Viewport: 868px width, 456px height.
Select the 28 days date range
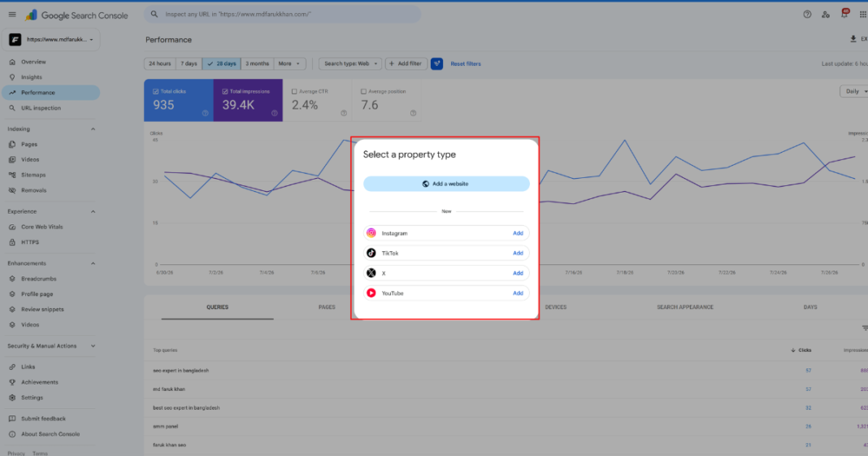click(x=221, y=63)
